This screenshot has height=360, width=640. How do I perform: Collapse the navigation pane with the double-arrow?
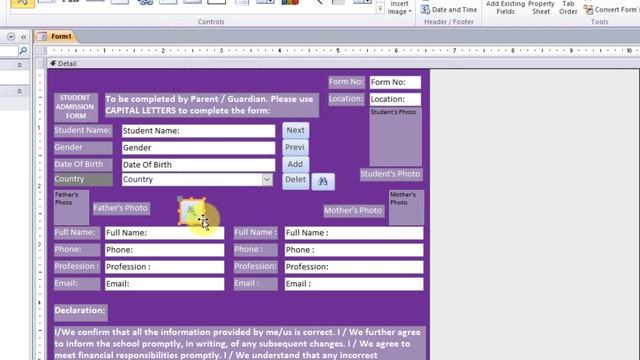tap(24, 37)
